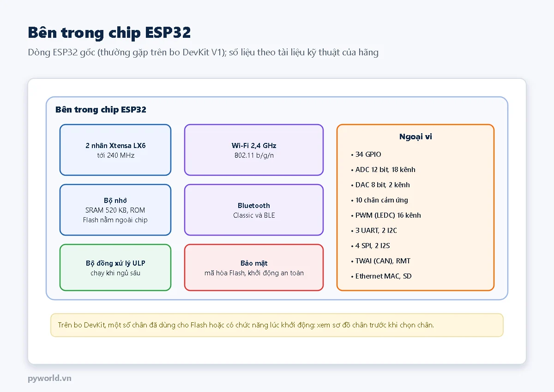Select the Wi-Fi 2,4 GHz block

pos(254,150)
